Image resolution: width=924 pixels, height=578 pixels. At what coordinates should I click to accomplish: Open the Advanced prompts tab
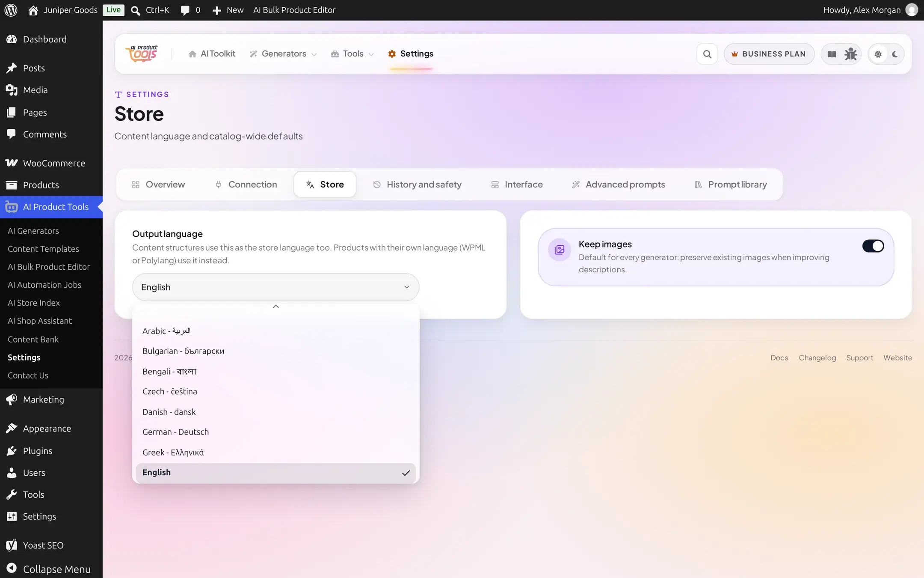click(619, 185)
